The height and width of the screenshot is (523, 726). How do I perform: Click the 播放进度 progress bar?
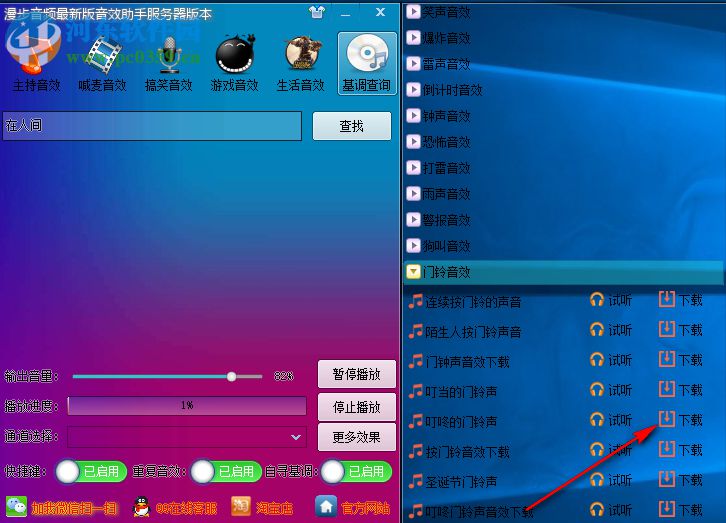click(187, 406)
